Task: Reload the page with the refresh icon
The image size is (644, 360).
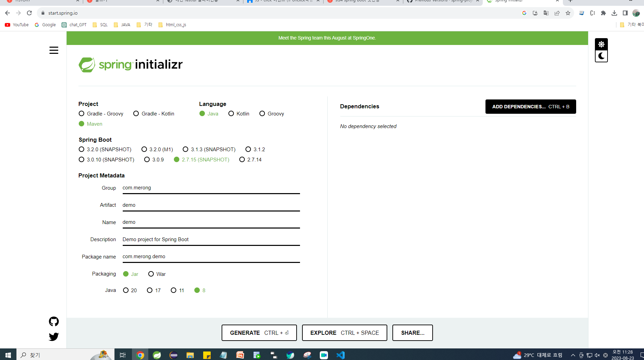Action: coord(29,13)
